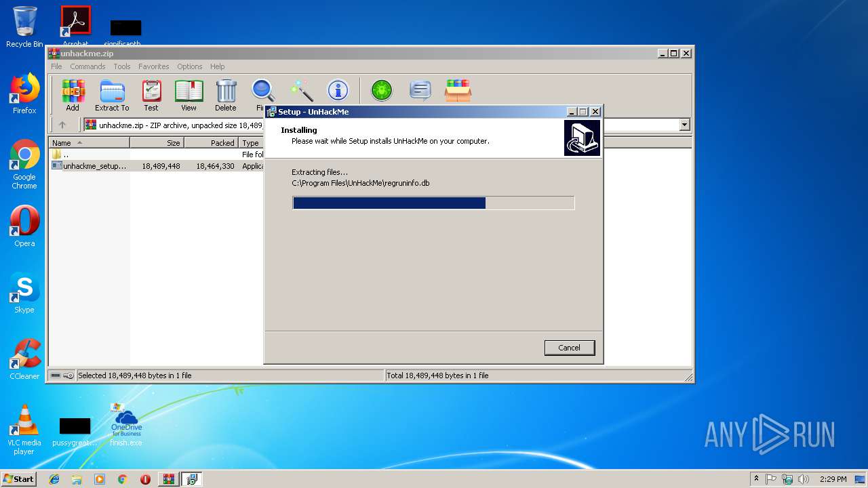The width and height of the screenshot is (868, 488).
Task: Click the Test archive toolbar icon
Action: pyautogui.click(x=151, y=96)
